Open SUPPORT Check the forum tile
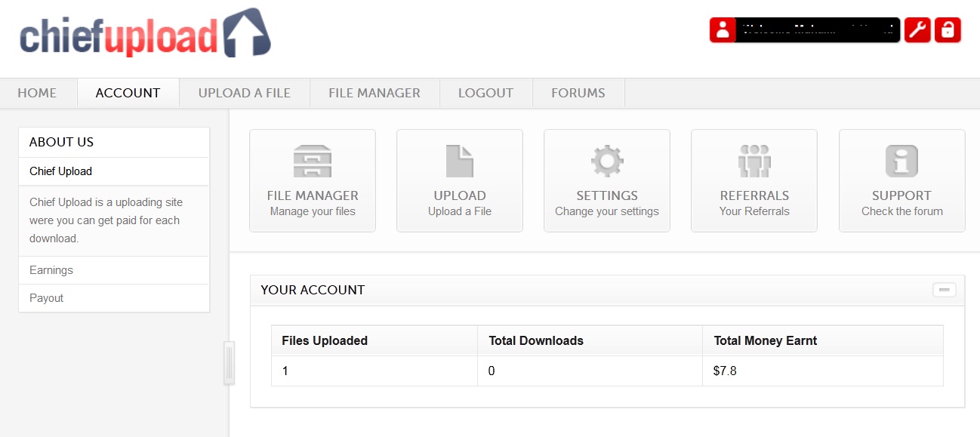The width and height of the screenshot is (980, 437). click(902, 181)
